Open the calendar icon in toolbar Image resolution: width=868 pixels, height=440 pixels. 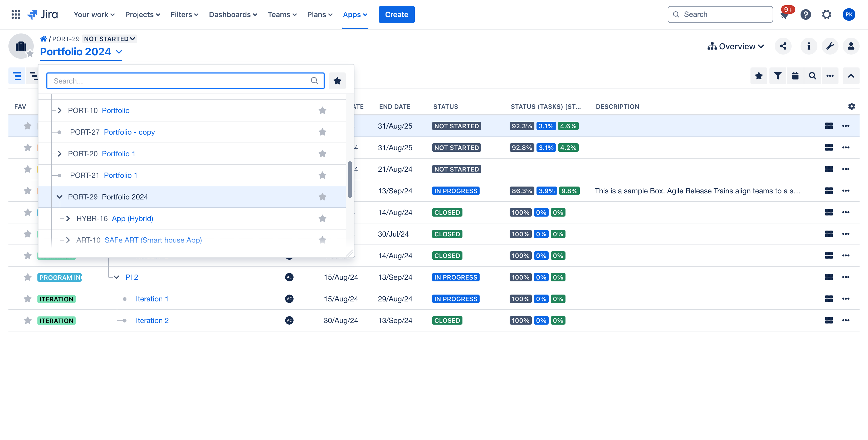(795, 76)
